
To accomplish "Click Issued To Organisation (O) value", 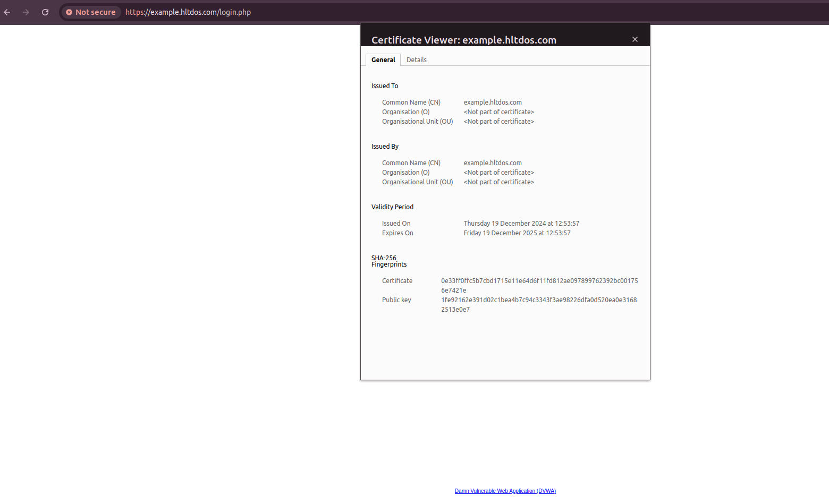I will (x=498, y=112).
